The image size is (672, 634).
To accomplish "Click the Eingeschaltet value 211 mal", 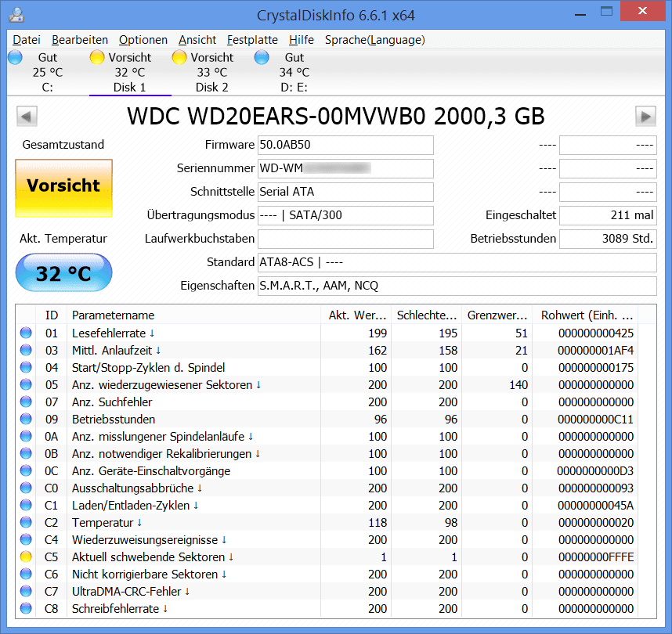I will [608, 215].
